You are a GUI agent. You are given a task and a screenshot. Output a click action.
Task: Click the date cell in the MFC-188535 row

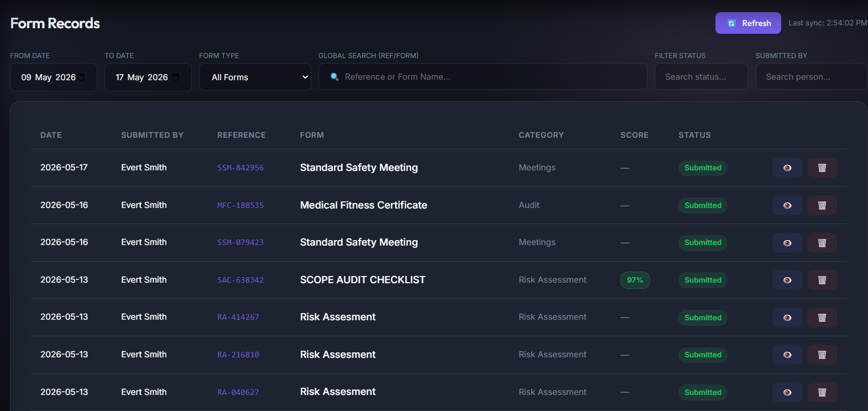click(64, 205)
